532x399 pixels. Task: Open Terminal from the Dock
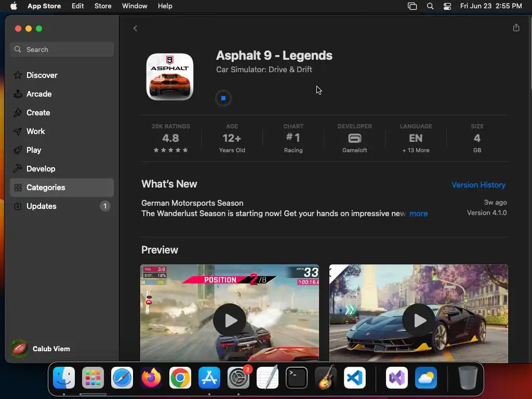coord(297,378)
